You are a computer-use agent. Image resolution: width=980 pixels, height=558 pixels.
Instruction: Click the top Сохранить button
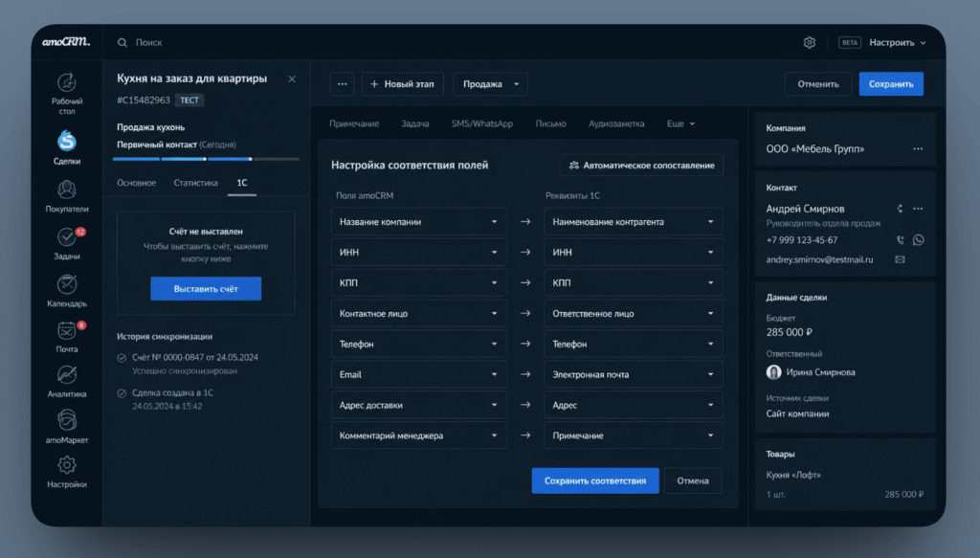[x=891, y=83]
